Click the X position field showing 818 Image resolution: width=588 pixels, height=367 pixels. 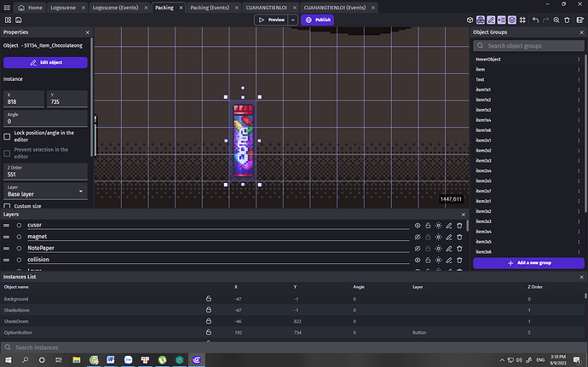[24, 99]
